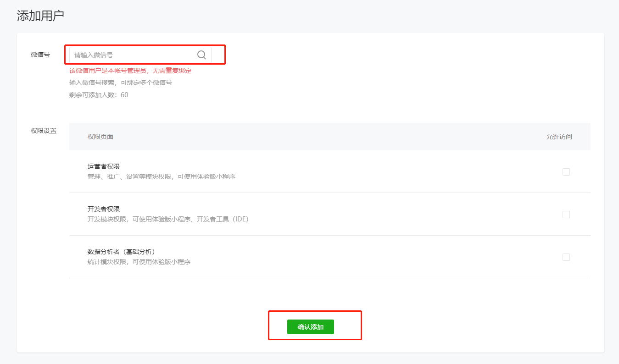Select the 允许访问 column header
Image resolution: width=619 pixels, height=364 pixels.
pos(559,137)
